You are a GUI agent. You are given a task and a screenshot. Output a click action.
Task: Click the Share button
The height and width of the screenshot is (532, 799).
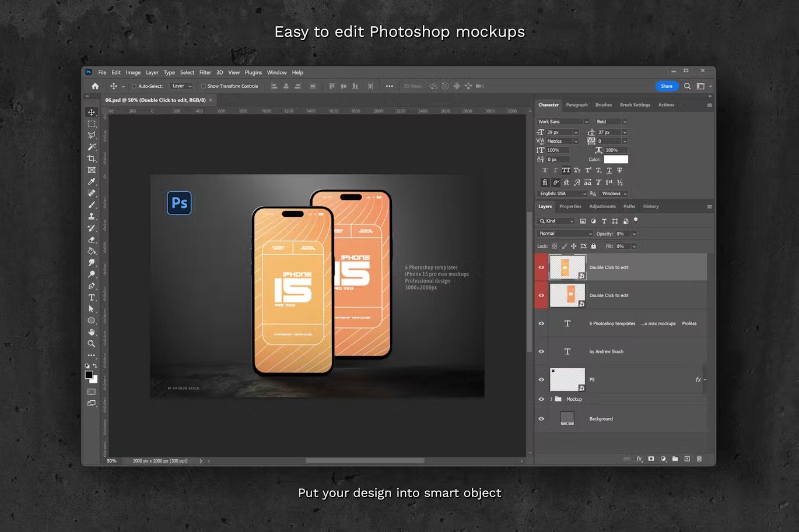click(667, 86)
